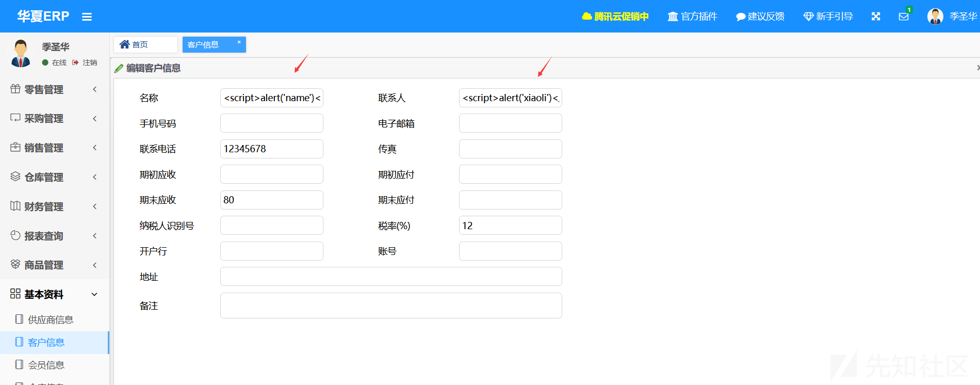Screen dimensions: 980x385
Task: Click the 联系电话 field showing 12345678
Action: pos(272,149)
